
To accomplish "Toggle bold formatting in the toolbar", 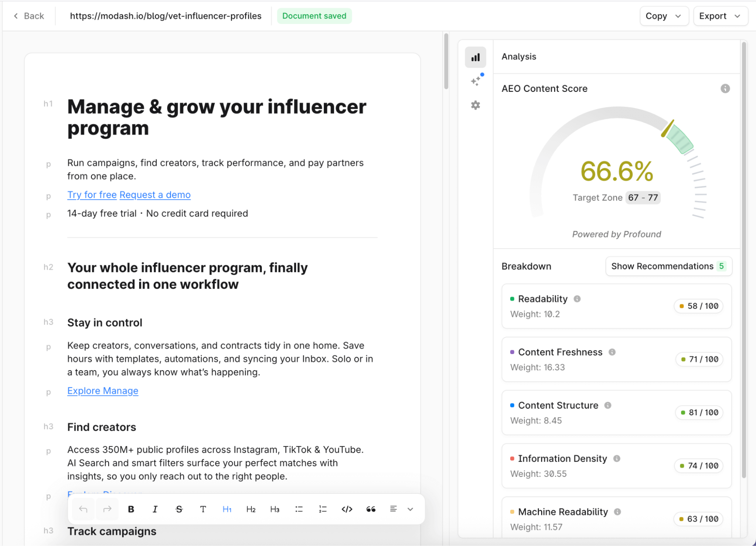I will point(131,509).
